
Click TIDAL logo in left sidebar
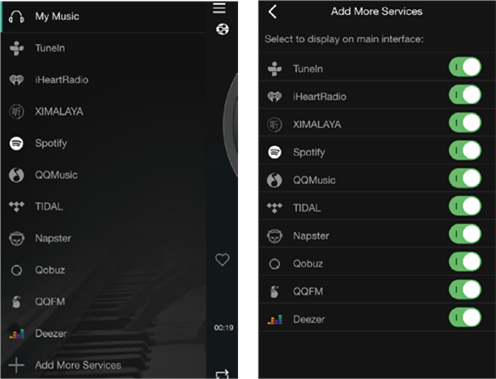16,206
